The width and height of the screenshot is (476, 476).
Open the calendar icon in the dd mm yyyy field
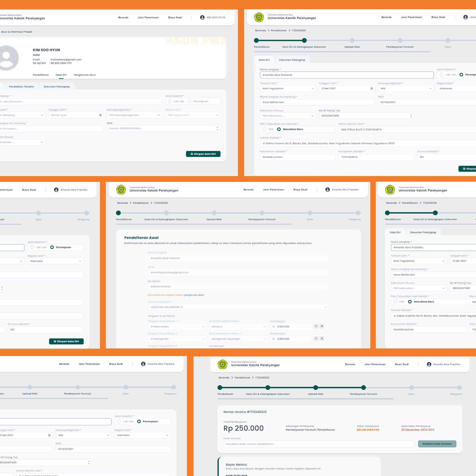pyautogui.click(x=100, y=115)
